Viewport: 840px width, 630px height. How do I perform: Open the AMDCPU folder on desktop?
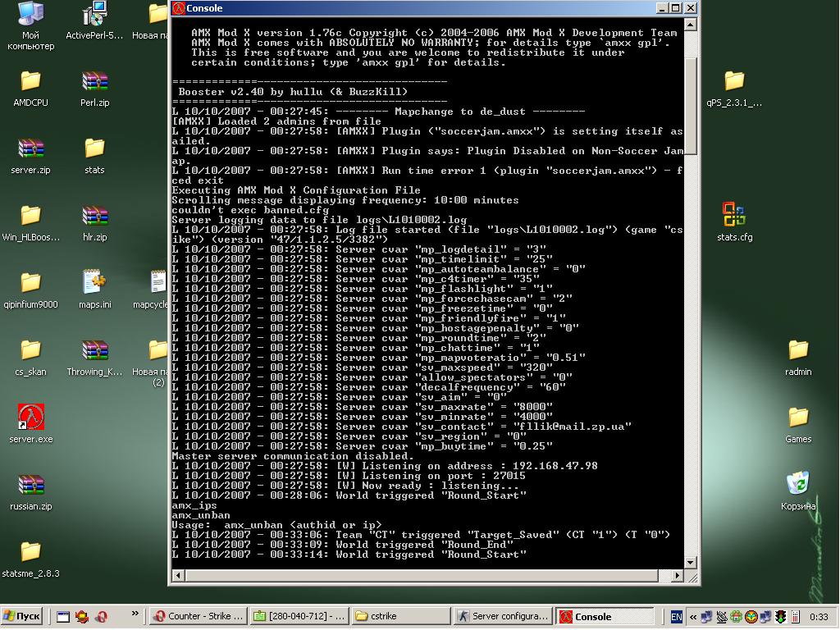pyautogui.click(x=30, y=89)
